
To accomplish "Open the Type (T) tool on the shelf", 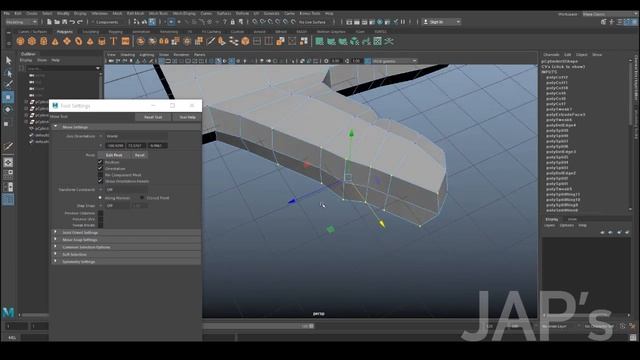I will pyautogui.click(x=113, y=41).
